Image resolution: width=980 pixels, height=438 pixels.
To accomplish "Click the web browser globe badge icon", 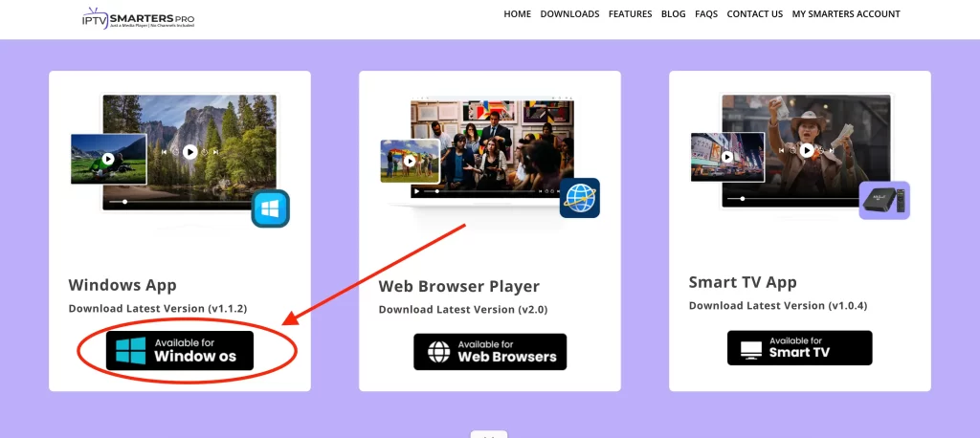I will (579, 198).
